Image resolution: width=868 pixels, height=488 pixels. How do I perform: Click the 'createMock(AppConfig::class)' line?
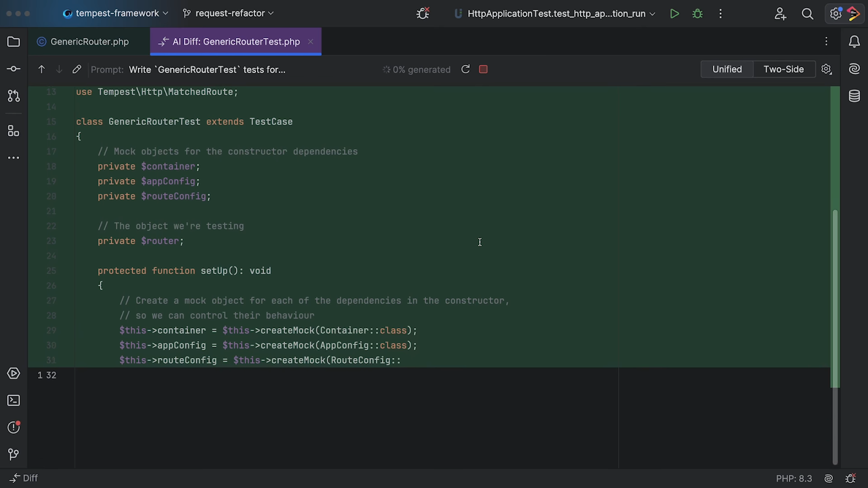pyautogui.click(x=268, y=345)
